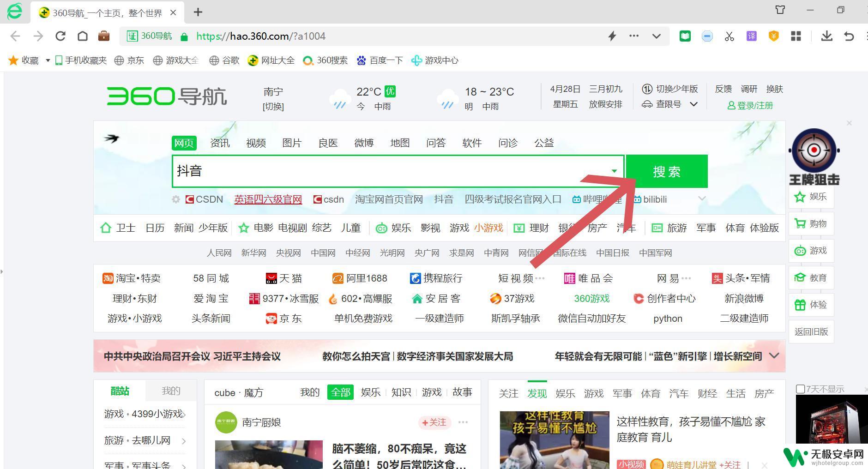Select the 软件 search tab

pyautogui.click(x=472, y=143)
